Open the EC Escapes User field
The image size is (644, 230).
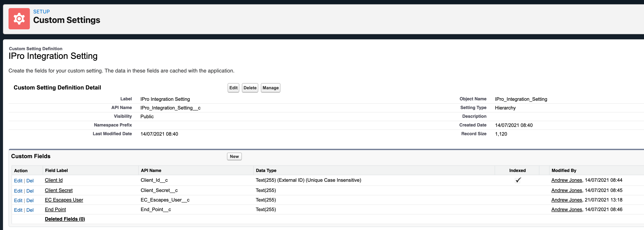tap(64, 200)
